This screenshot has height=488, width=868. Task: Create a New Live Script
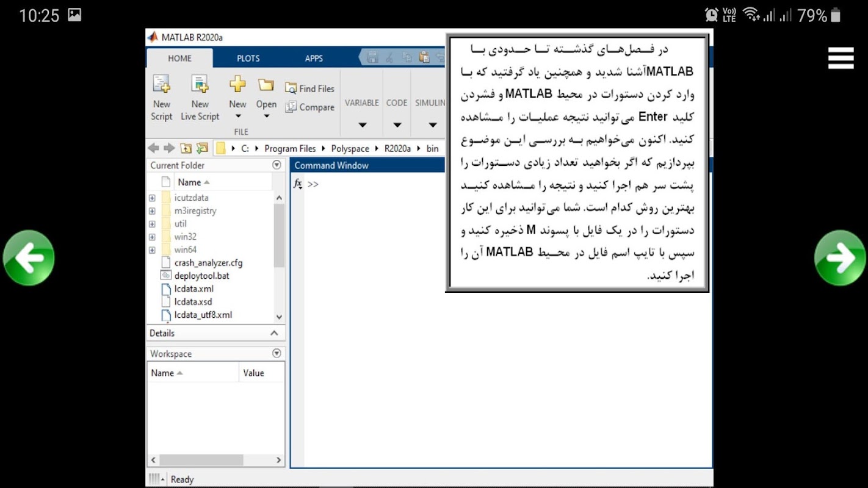click(x=200, y=98)
